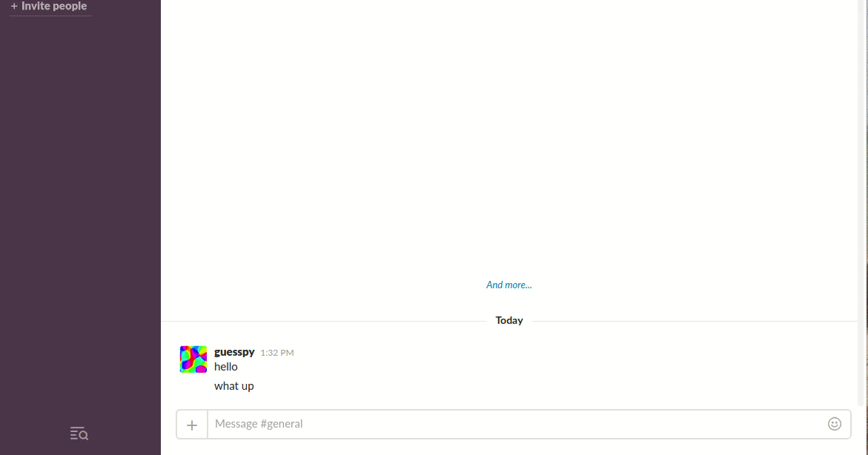This screenshot has width=868, height=455.
Task: Click the plus attach file button
Action: pos(192,425)
